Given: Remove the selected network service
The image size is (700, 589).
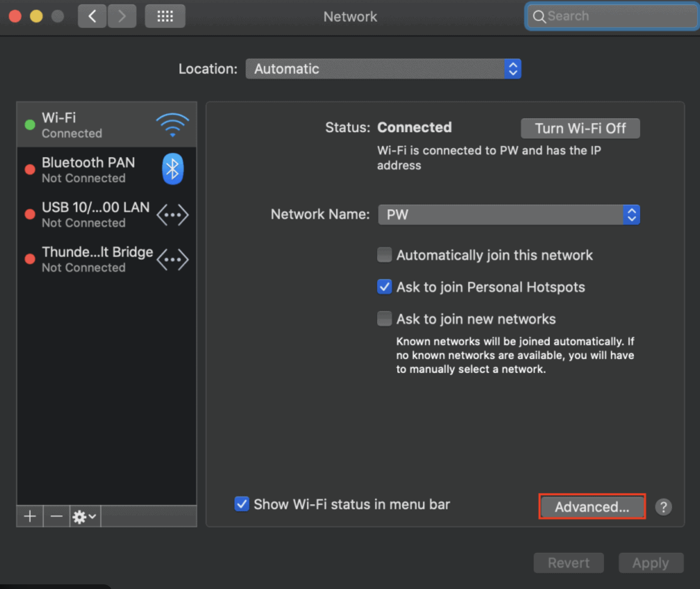Looking at the screenshot, I should (x=56, y=516).
